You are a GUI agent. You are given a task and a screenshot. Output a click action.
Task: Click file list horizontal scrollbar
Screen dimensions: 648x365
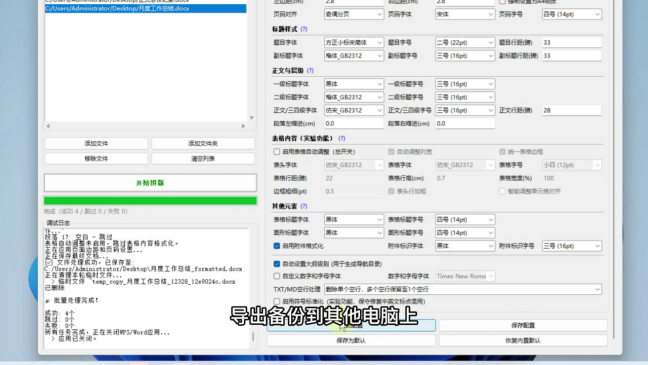pos(146,126)
